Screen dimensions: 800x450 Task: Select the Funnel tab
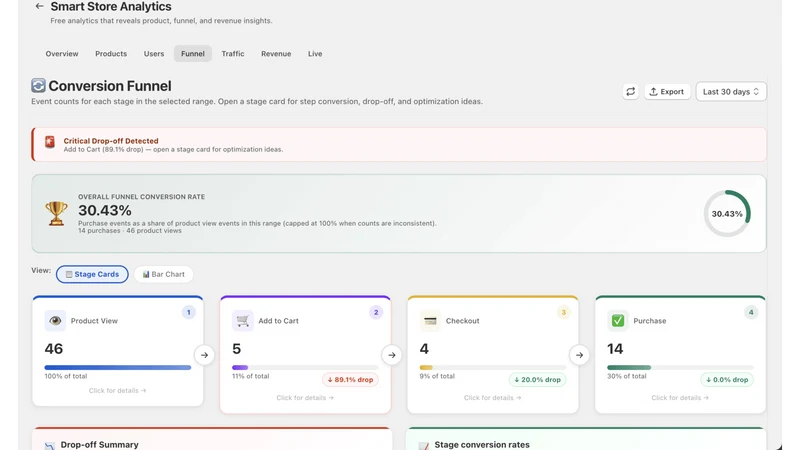[192, 54]
